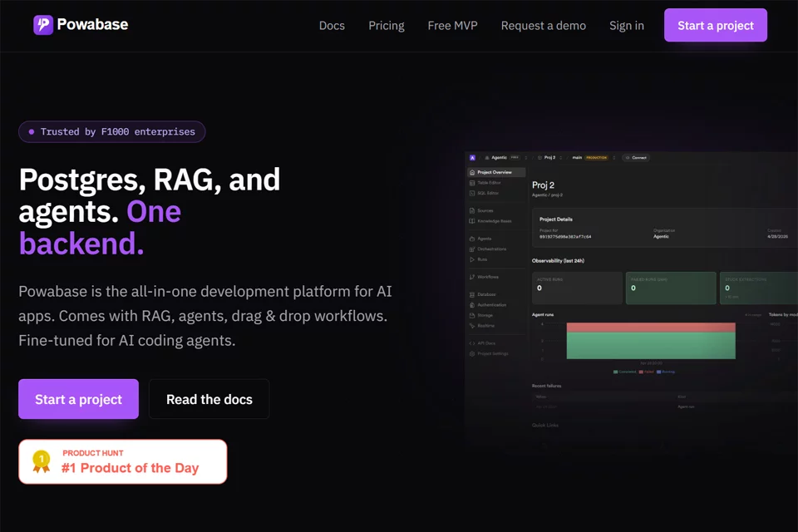Click the Project Details heading
798x532 pixels.
click(x=556, y=219)
